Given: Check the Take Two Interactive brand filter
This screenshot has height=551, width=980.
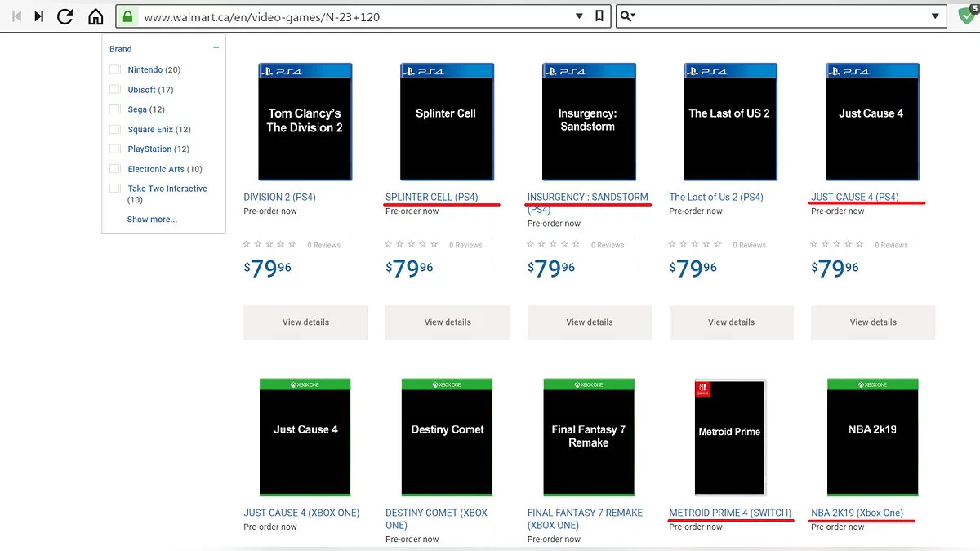Looking at the screenshot, I should tap(115, 189).
